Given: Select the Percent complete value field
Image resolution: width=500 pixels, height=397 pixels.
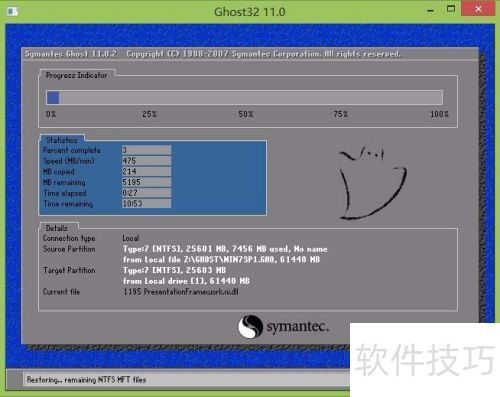Looking at the screenshot, I should [x=146, y=150].
